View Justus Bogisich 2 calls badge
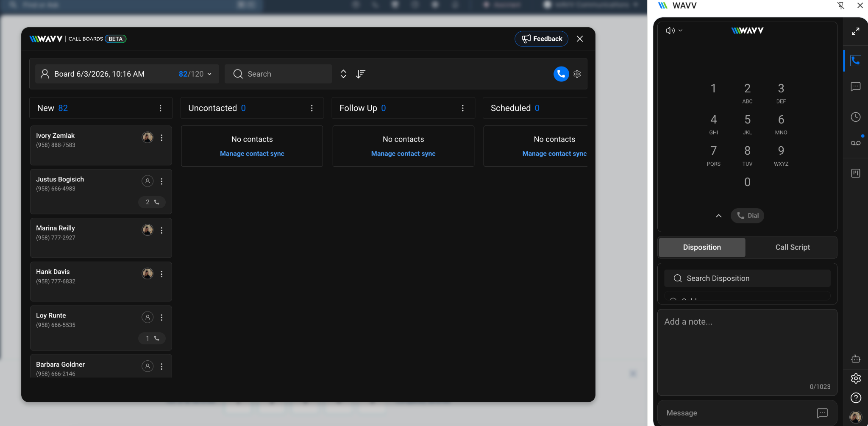This screenshot has width=868, height=426. (x=152, y=202)
